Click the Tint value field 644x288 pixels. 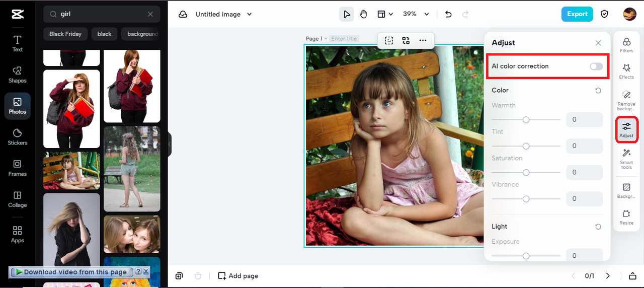tap(584, 146)
